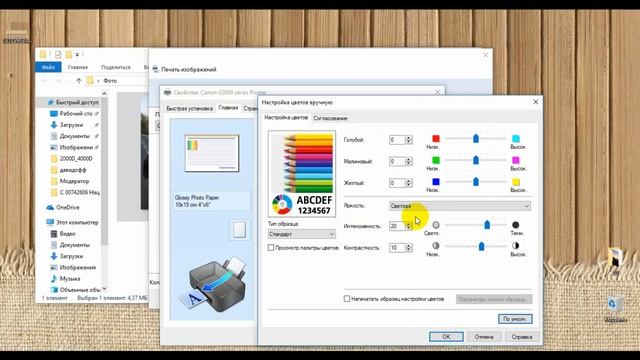Open the Главная ribbon tab in Explorer
This screenshot has height=360, width=640.
(x=78, y=67)
